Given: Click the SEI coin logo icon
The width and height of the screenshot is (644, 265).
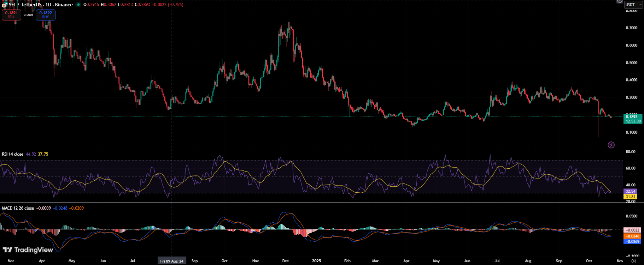Looking at the screenshot, I should 4,5.
